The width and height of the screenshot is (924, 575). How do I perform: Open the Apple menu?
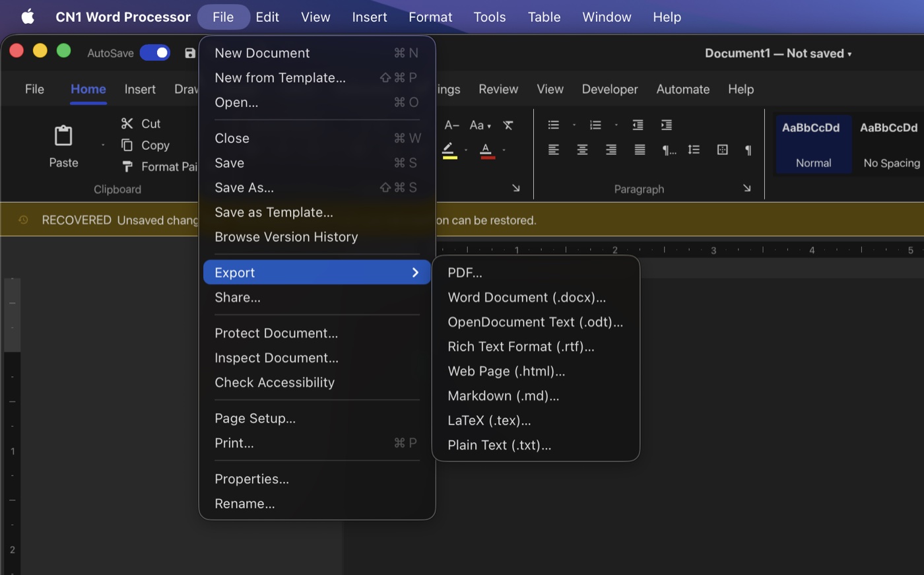tap(28, 17)
